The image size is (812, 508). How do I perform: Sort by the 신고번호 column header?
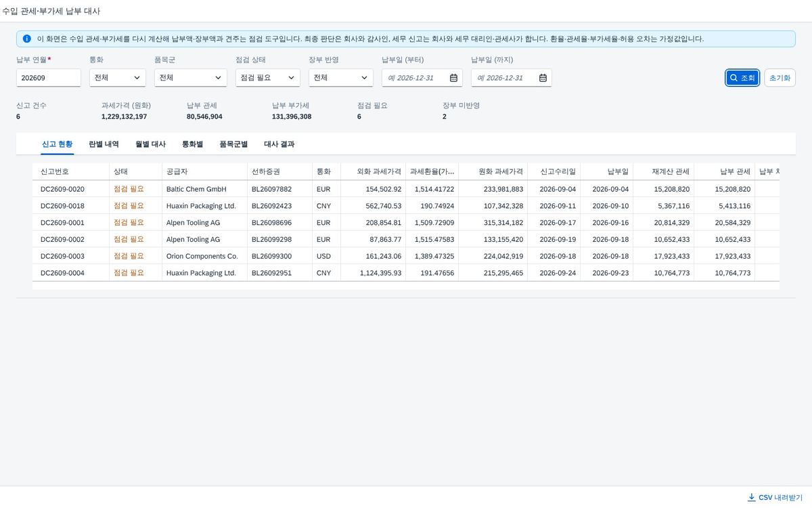click(70, 171)
